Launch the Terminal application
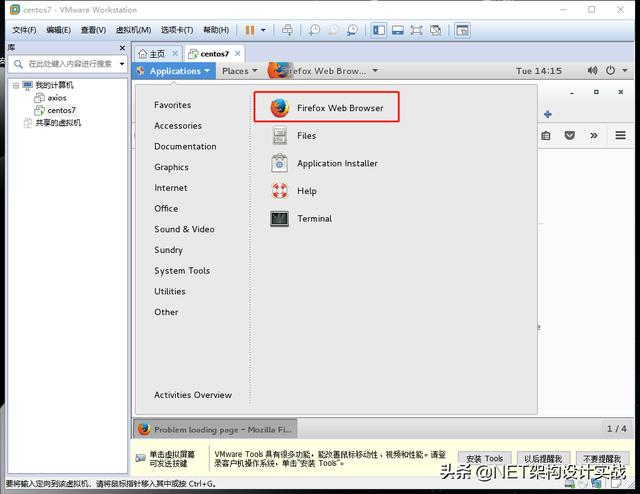Screen dimensions: 640x494 point(301,218)
